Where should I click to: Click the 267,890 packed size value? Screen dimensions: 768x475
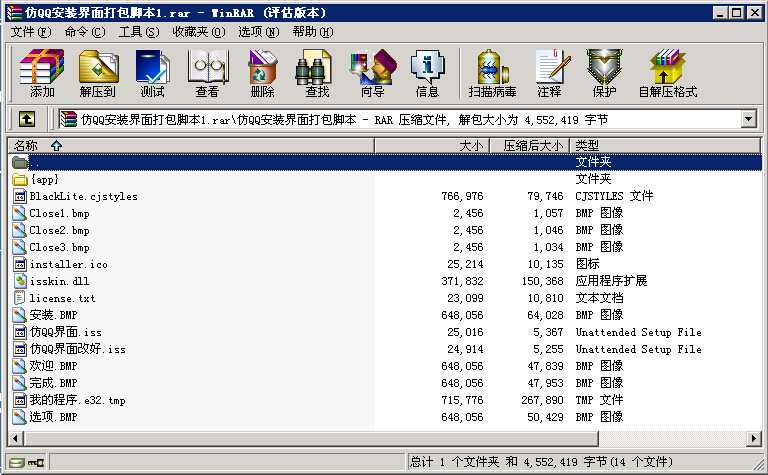pyautogui.click(x=542, y=400)
